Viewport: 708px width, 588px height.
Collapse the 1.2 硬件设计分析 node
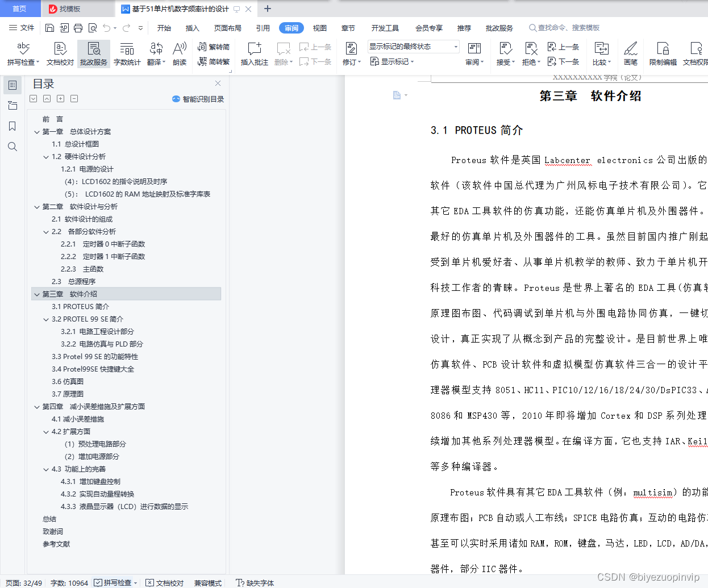pos(46,157)
